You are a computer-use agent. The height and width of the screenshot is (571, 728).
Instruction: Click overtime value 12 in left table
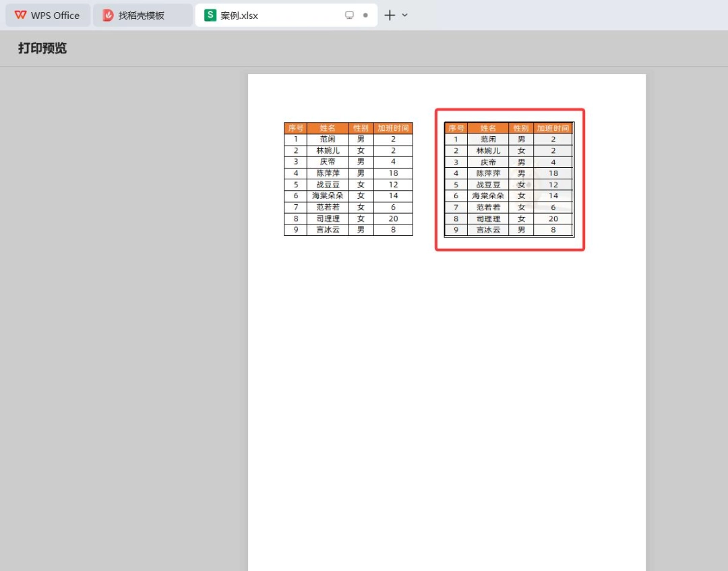[x=393, y=185]
